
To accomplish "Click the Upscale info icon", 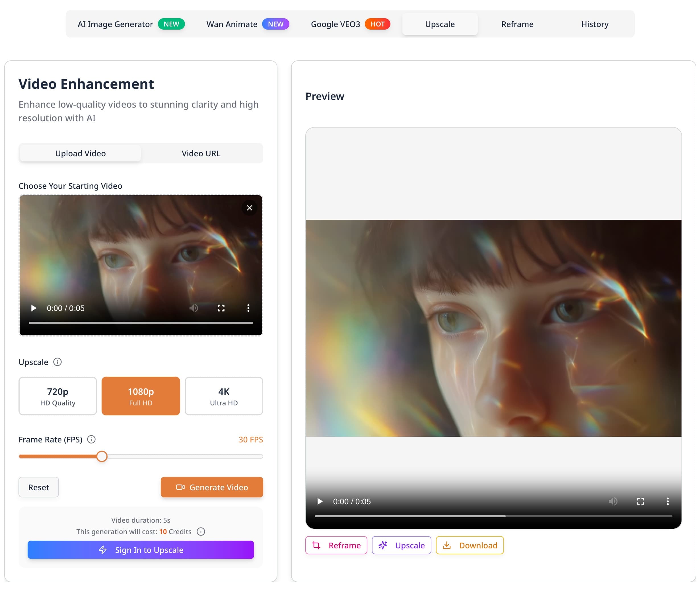I will tap(57, 362).
